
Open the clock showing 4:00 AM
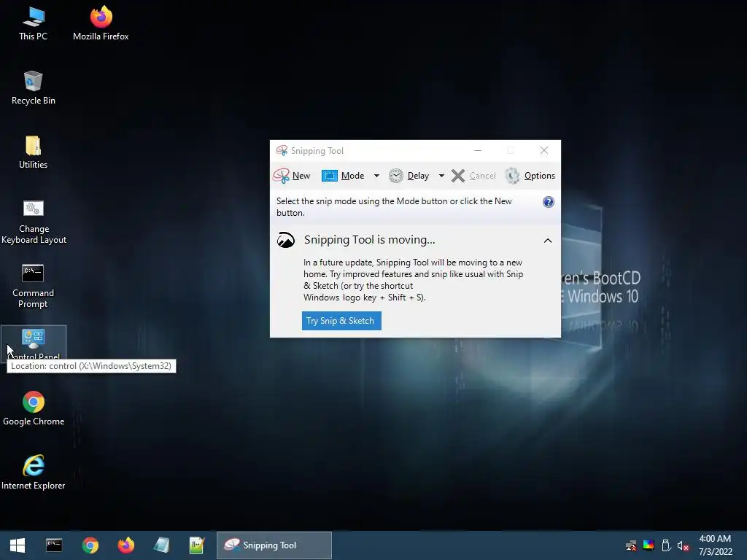(x=715, y=545)
